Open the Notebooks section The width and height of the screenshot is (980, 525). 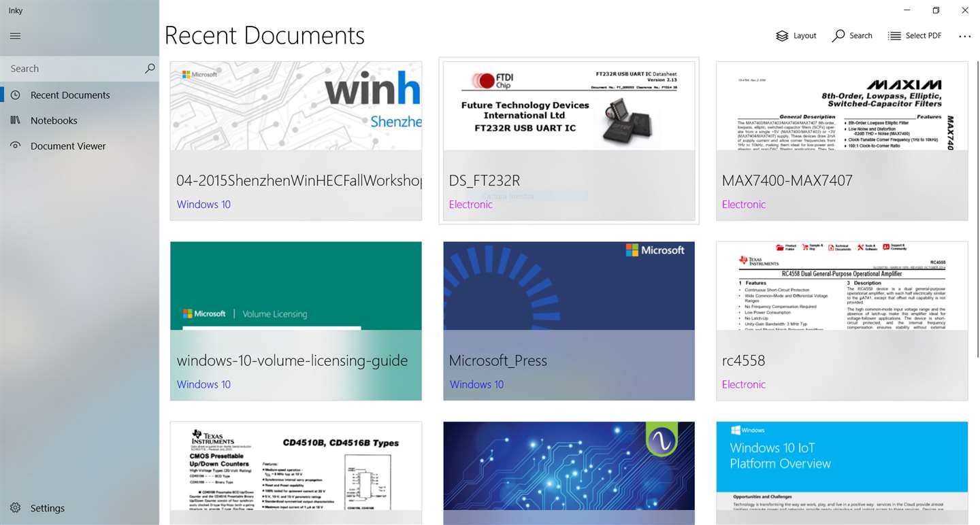pyautogui.click(x=80, y=120)
